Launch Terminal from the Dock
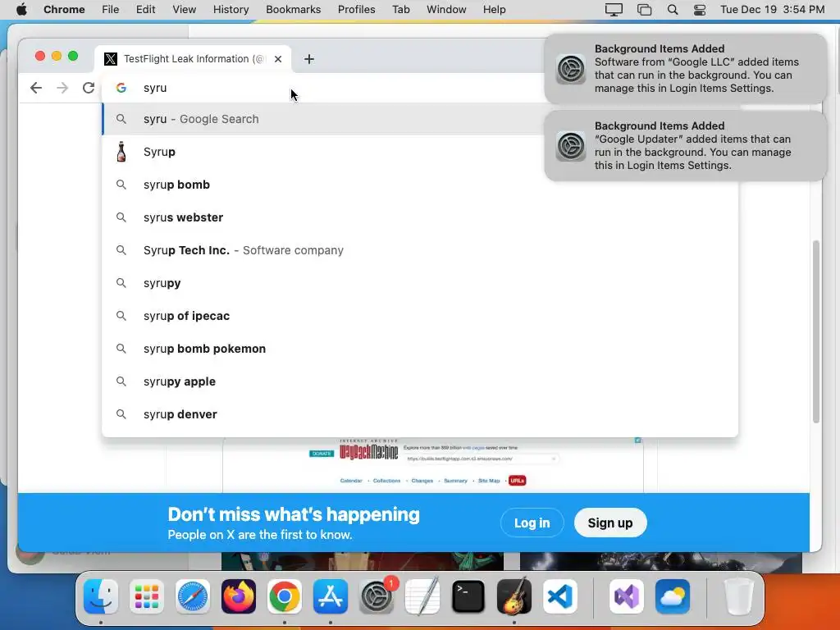The image size is (840, 630). coord(468,596)
